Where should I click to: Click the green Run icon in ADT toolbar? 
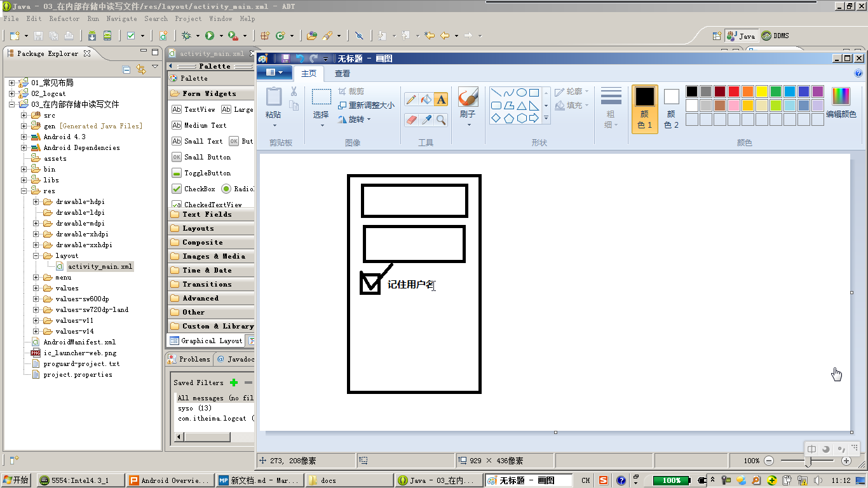(210, 36)
